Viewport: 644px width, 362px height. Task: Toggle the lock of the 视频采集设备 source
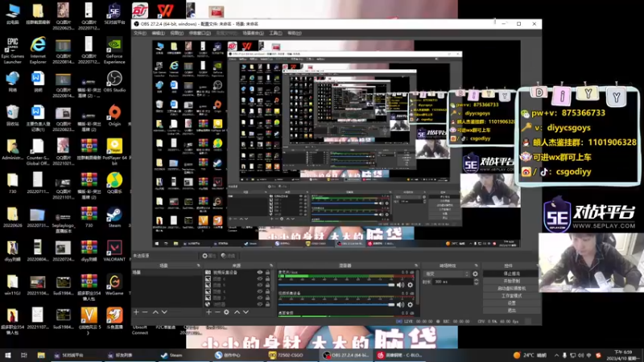[x=268, y=273]
